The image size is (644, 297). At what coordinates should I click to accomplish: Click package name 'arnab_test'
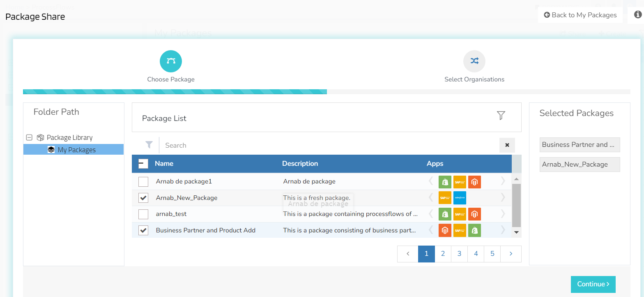coord(171,214)
